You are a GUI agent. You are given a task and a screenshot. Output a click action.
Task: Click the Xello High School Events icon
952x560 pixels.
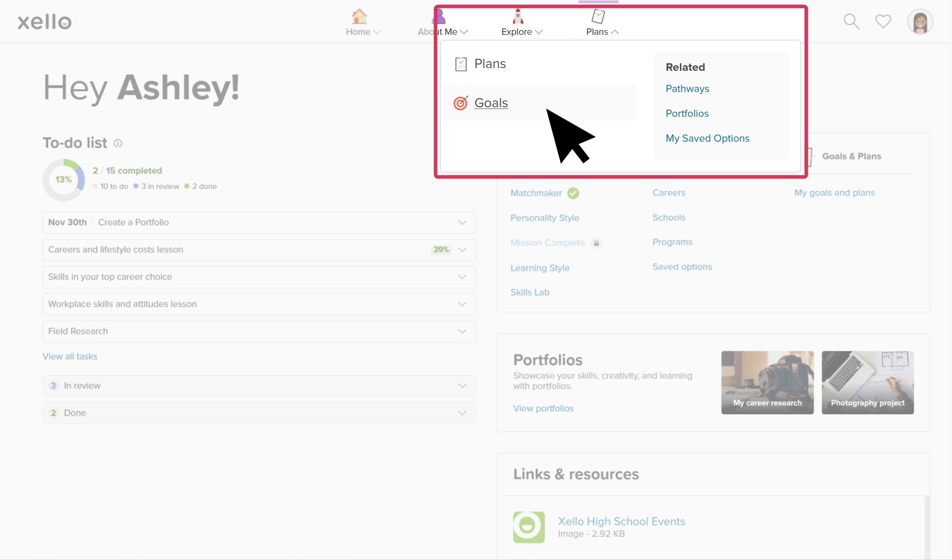(529, 527)
